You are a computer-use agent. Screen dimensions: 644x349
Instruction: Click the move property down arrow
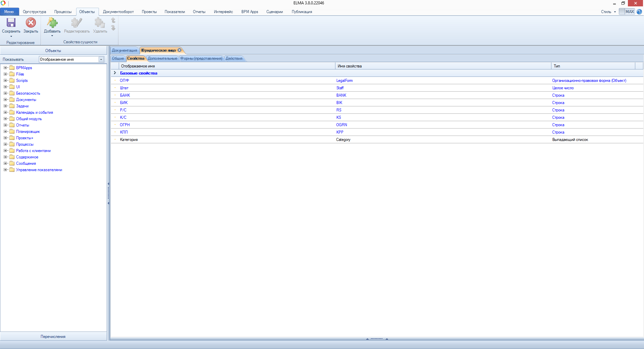click(x=113, y=28)
